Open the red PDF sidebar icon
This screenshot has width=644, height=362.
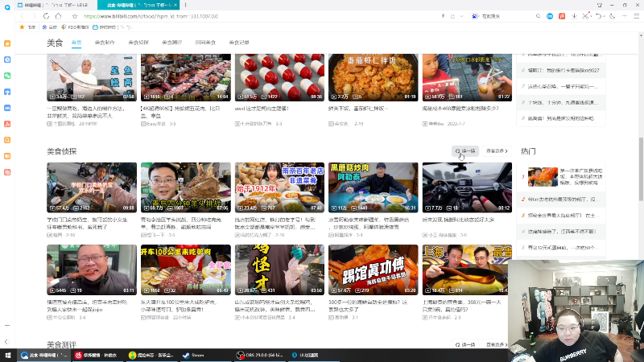7,124
